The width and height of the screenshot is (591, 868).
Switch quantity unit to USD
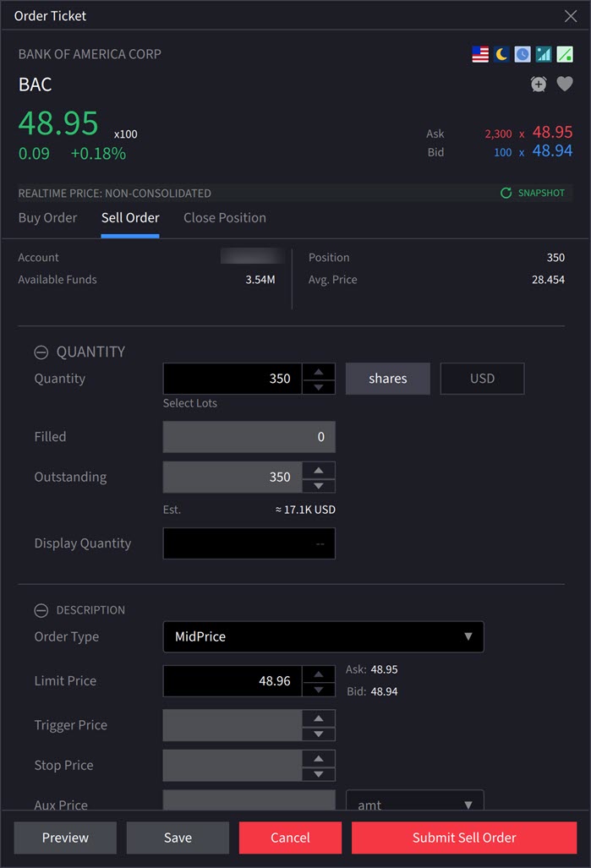(x=482, y=379)
